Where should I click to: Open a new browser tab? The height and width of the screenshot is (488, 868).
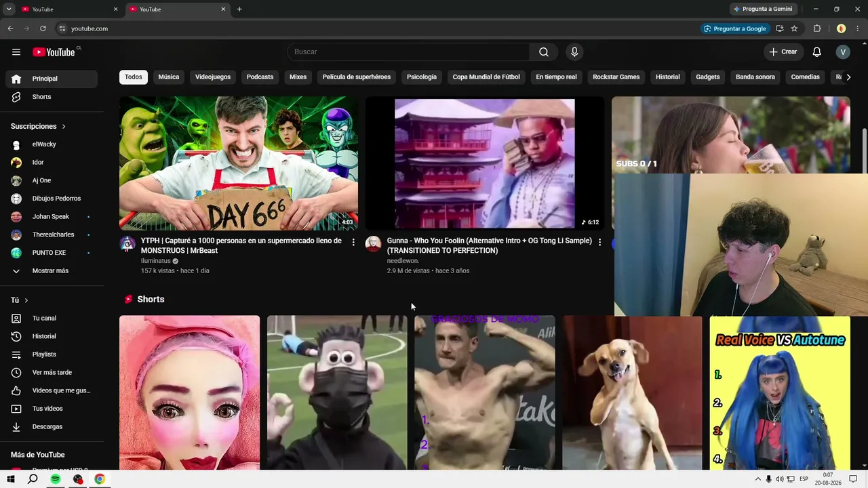(239, 9)
